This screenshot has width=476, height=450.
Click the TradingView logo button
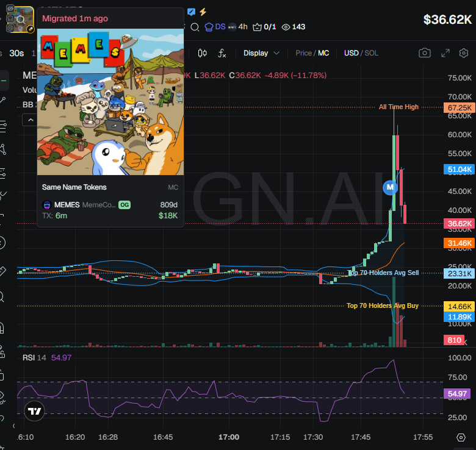tap(34, 411)
